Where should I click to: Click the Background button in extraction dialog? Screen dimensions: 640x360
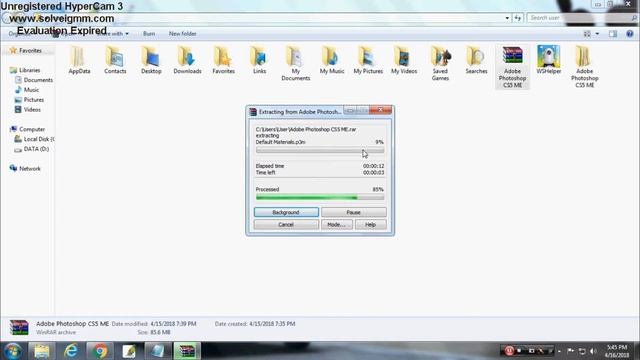[x=286, y=212]
